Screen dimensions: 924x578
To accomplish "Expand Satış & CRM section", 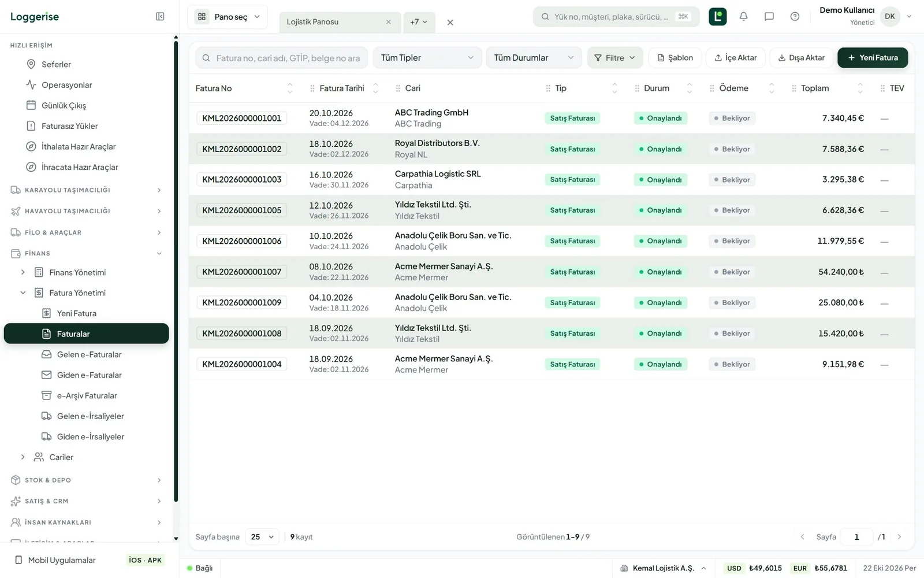I will click(x=87, y=501).
